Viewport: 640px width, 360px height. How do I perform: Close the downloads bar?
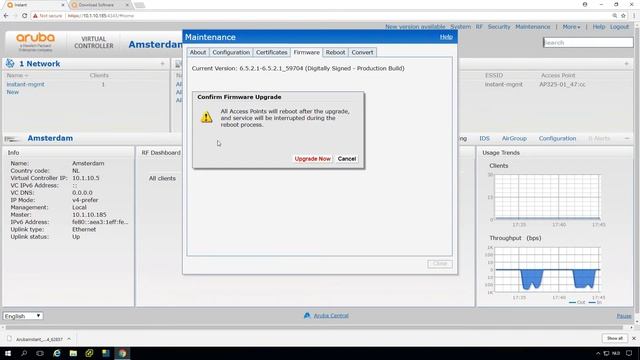point(634,338)
